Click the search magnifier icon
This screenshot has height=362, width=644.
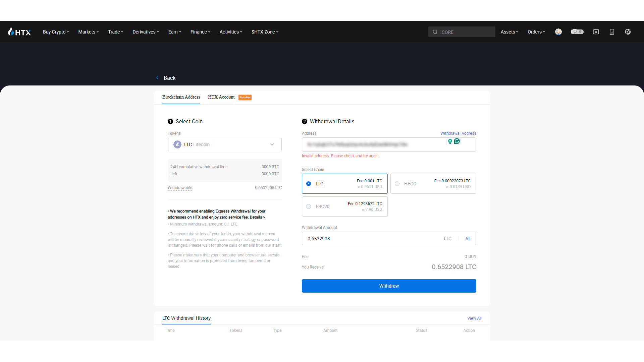[435, 32]
